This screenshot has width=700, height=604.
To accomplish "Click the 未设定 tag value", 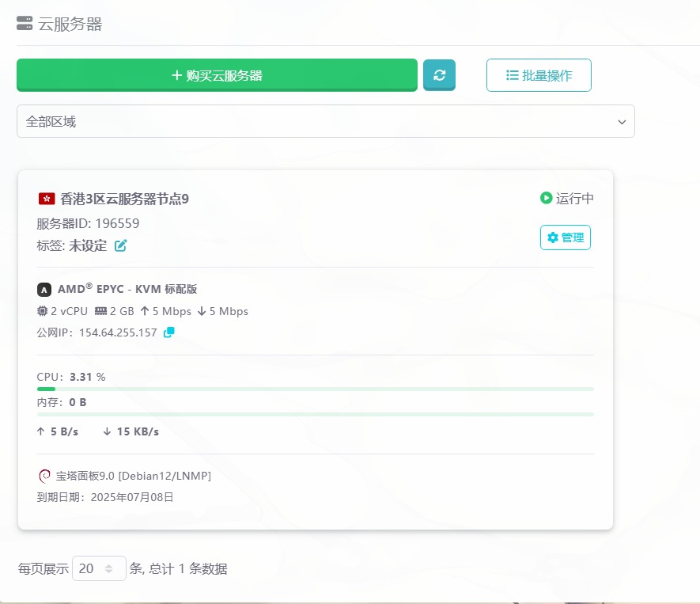I will click(x=88, y=245).
